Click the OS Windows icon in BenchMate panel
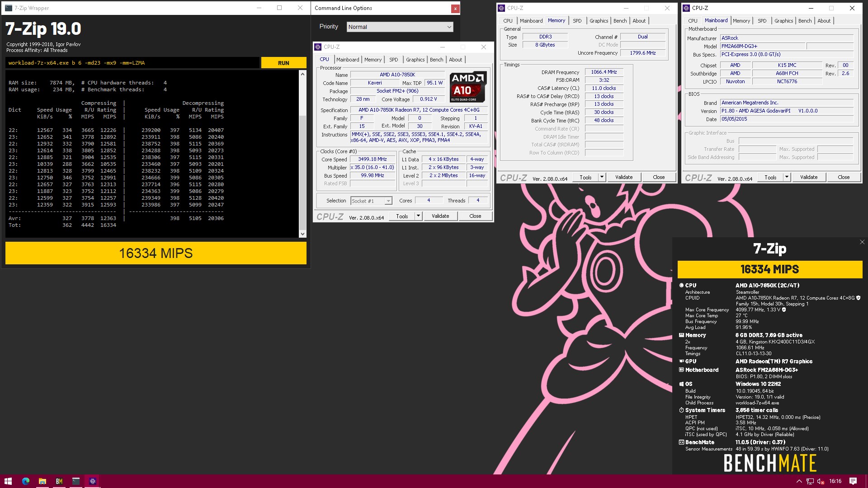The height and width of the screenshot is (488, 868). click(x=681, y=384)
